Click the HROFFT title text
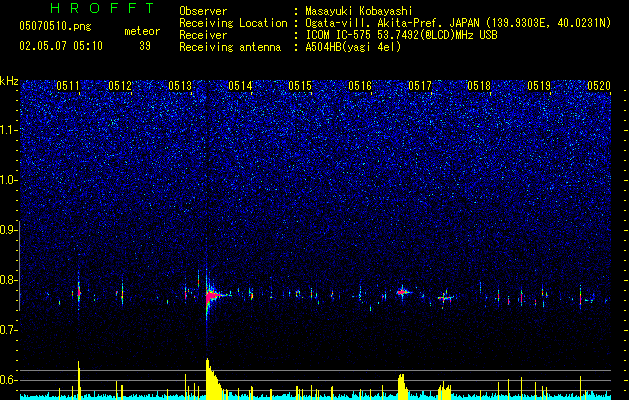Image resolution: width=629 pixels, height=400 pixels. coord(103,8)
